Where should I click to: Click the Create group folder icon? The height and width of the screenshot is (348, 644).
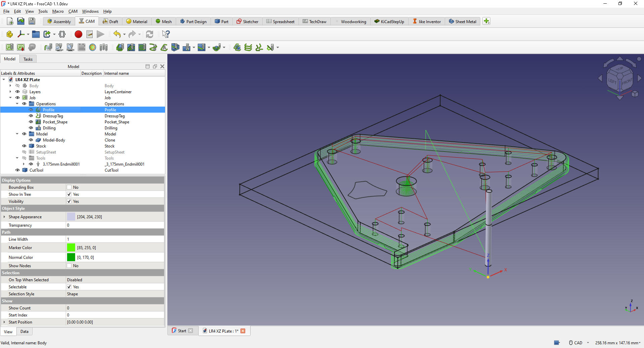pos(36,34)
